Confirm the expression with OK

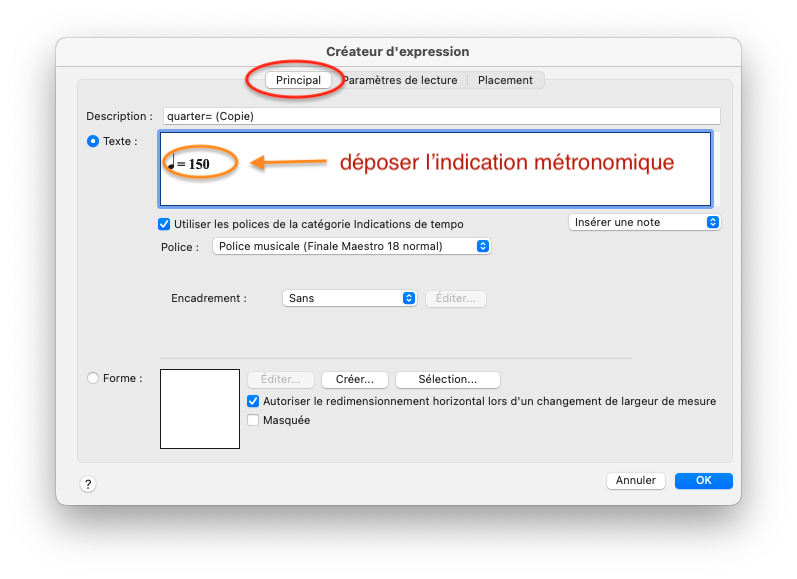tap(703, 480)
